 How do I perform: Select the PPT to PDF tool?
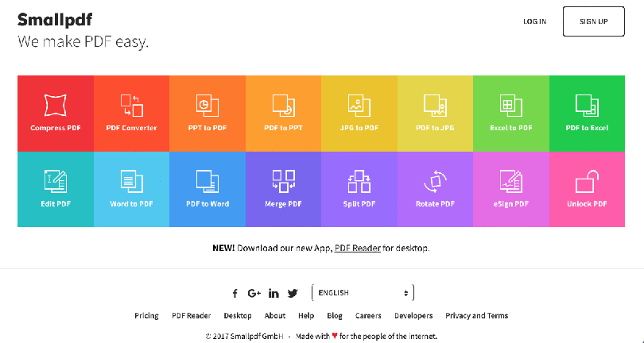coord(208,114)
